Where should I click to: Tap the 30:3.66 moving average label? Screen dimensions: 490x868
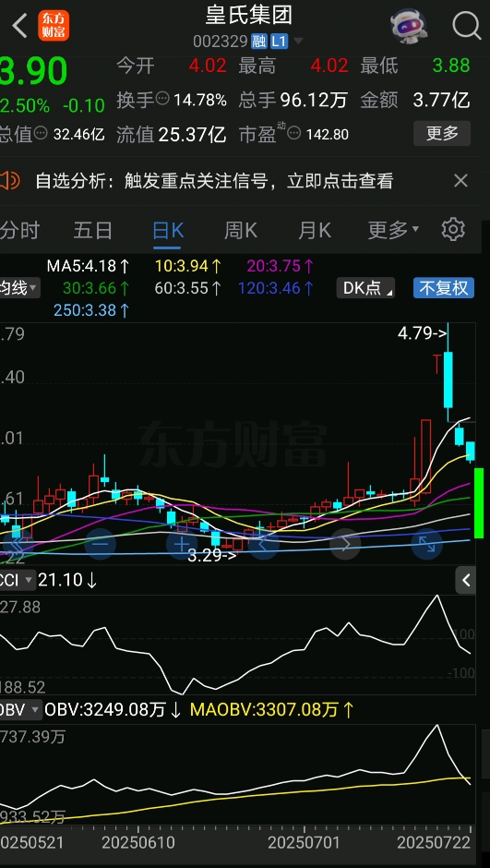96,288
